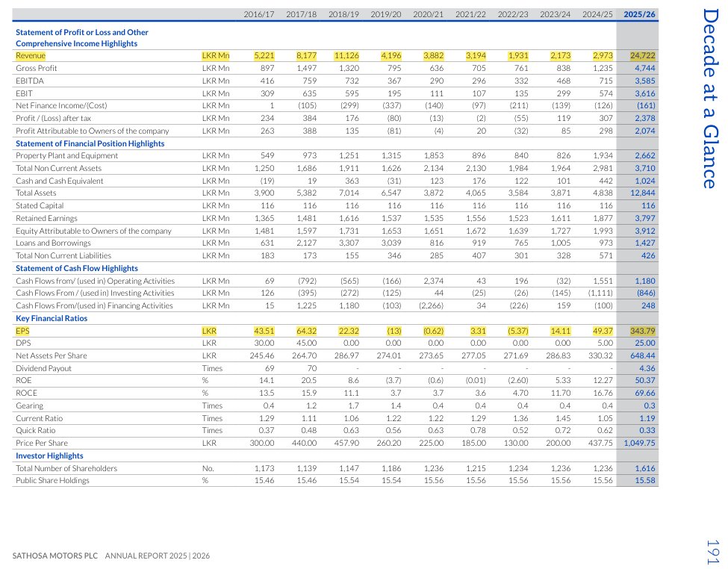Select 'Cash Flows from/ (used in) Operating Activities'
This screenshot has height=569, width=728.
95,281
